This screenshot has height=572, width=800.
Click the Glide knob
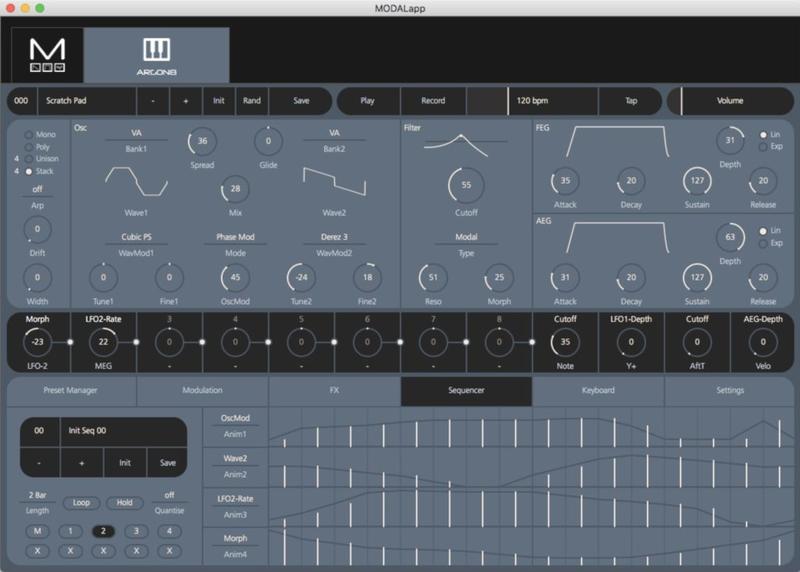tap(268, 141)
